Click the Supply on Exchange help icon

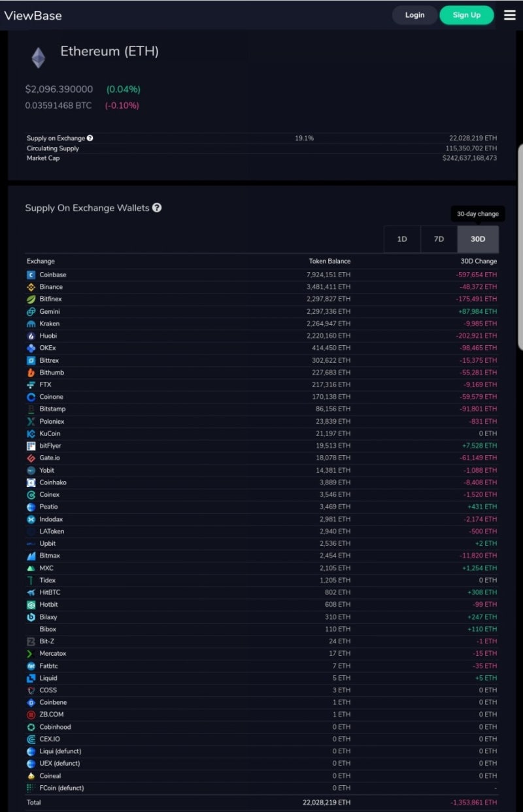click(90, 138)
